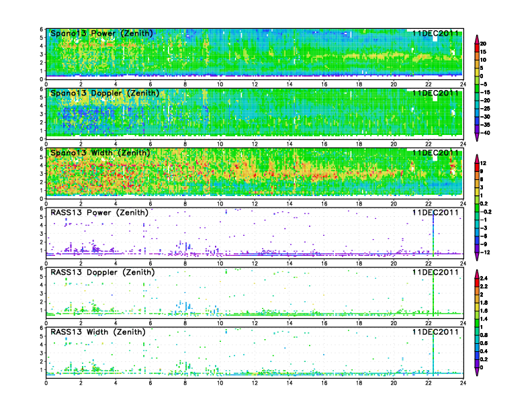Click the vertical spike near hour 22 in RASS13 Power

pos(433,234)
